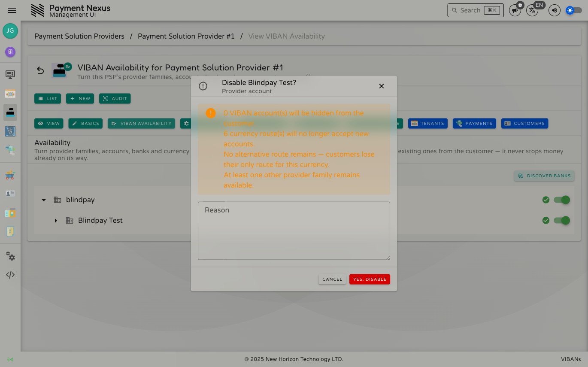Screen dimensions: 588x367
Task: Click the orange warning icon in dialog
Action: point(211,113)
